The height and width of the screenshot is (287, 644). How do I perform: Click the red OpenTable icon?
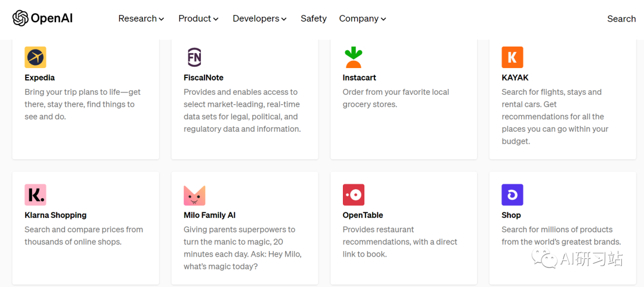point(353,195)
